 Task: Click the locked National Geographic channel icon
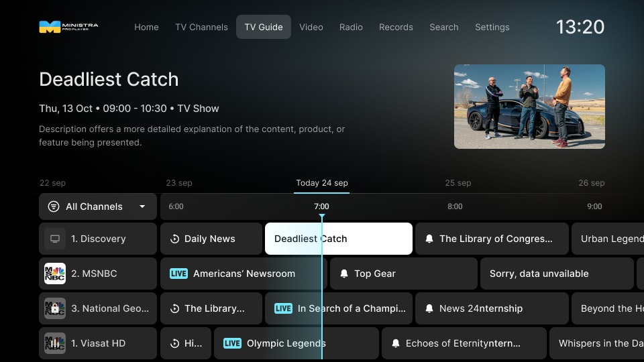55,308
